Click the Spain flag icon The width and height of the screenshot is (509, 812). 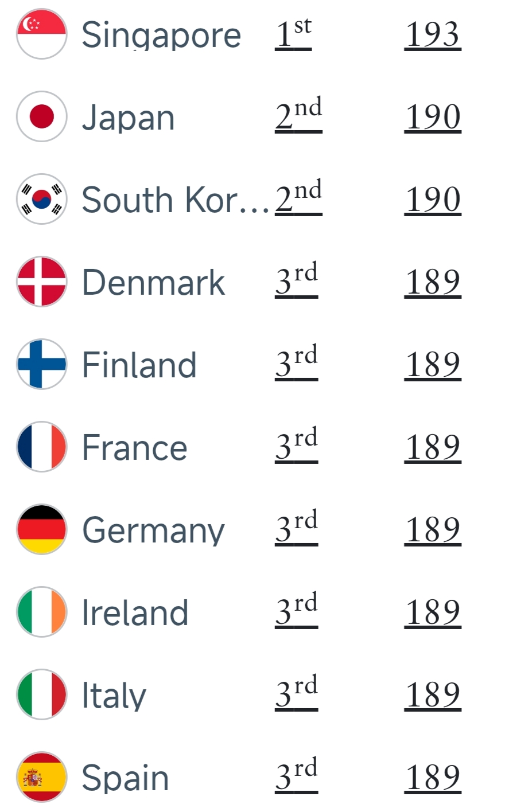[x=42, y=777]
